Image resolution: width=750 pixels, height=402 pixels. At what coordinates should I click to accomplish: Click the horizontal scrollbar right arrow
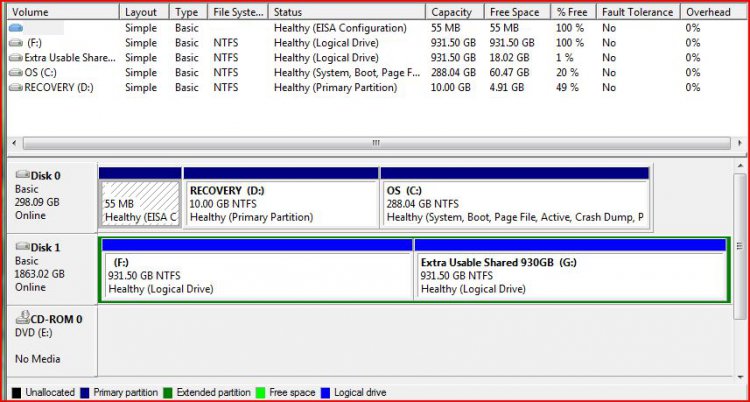pos(739,143)
